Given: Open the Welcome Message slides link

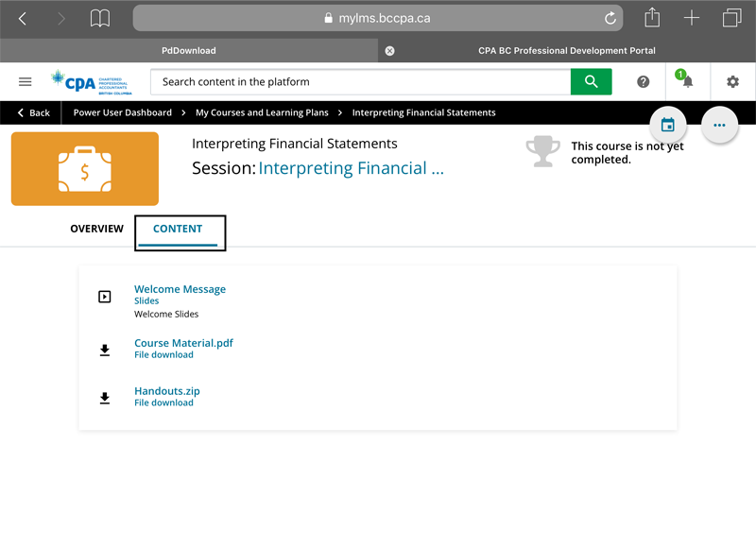Looking at the screenshot, I should pos(180,289).
